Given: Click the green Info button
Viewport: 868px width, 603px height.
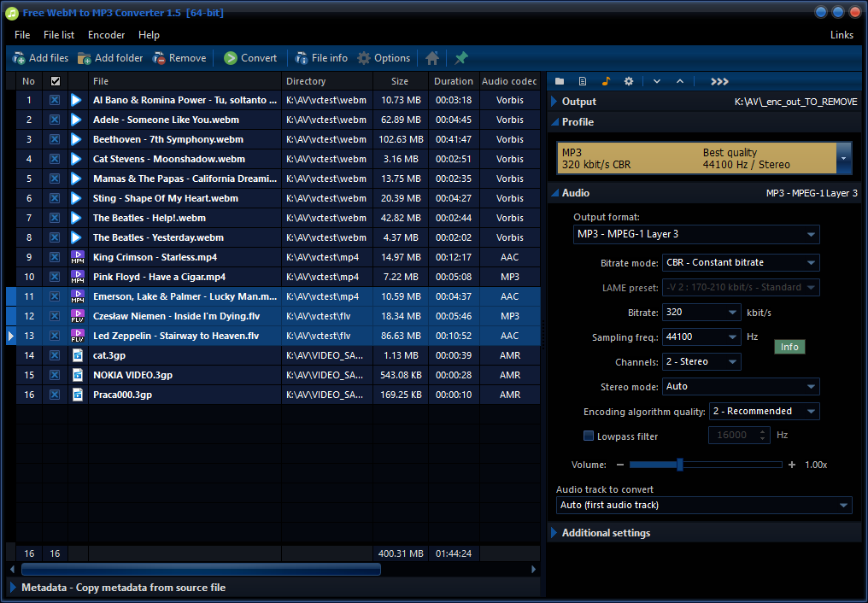Looking at the screenshot, I should [x=789, y=347].
